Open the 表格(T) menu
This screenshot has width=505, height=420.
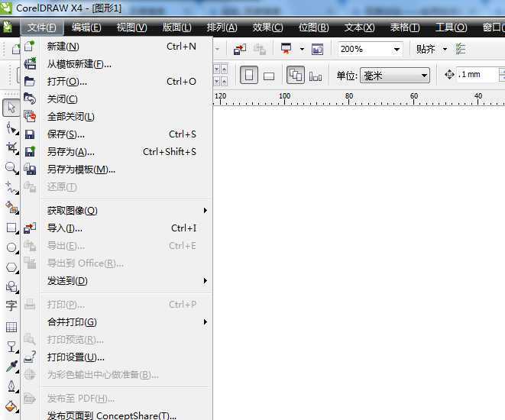coord(405,27)
